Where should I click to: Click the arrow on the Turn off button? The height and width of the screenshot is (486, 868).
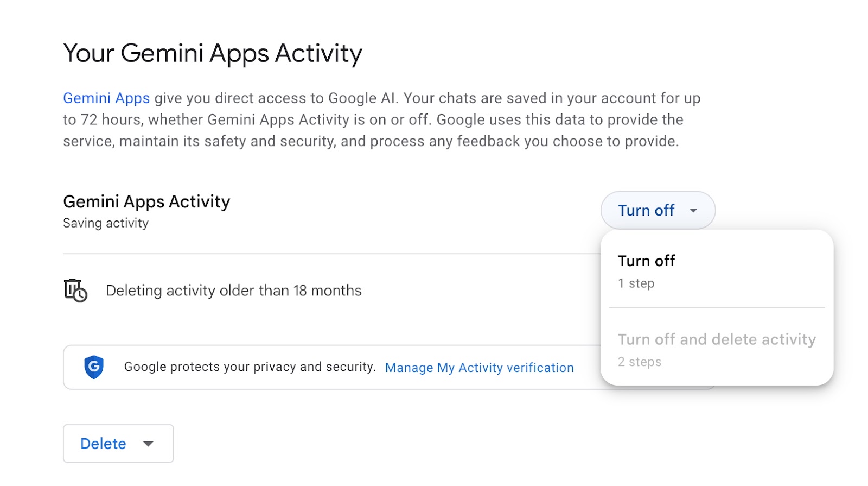coord(693,211)
